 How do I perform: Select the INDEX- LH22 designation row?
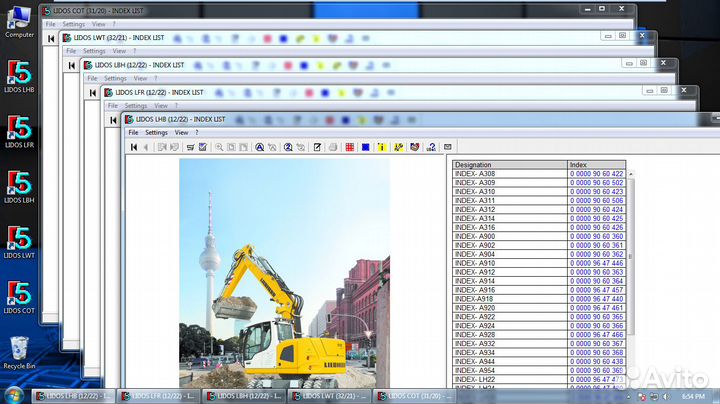pos(510,380)
